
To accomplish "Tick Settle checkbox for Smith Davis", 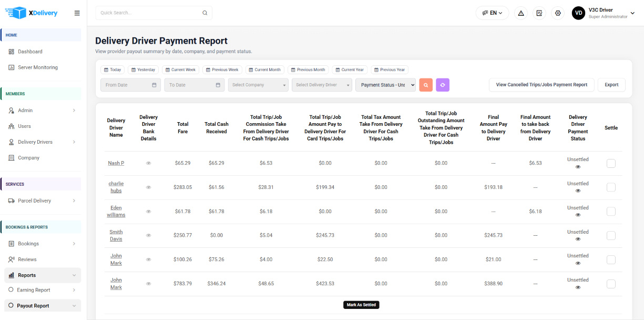I will coord(611,236).
